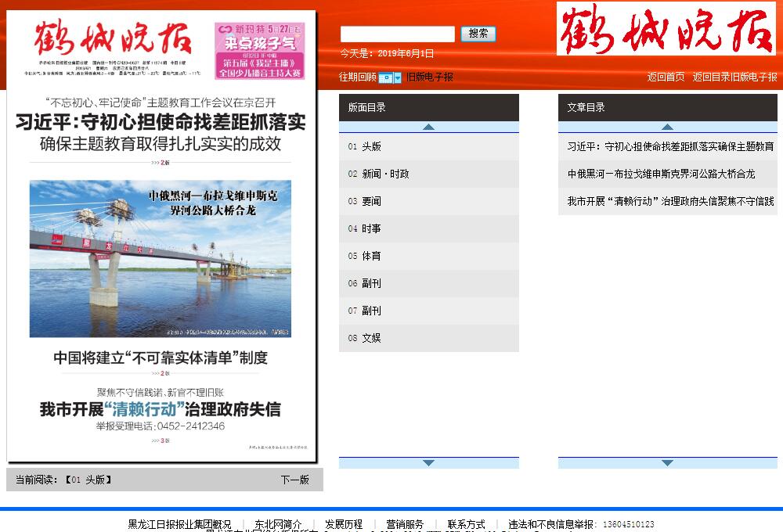The image size is (783, 532).
Task: Open page 07 副刊
Action: pos(429,311)
